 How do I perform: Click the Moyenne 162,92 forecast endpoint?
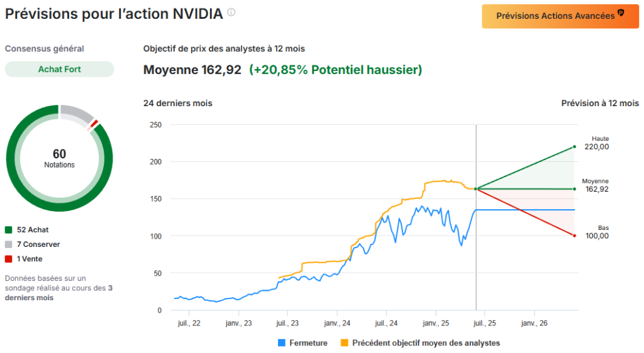click(574, 188)
